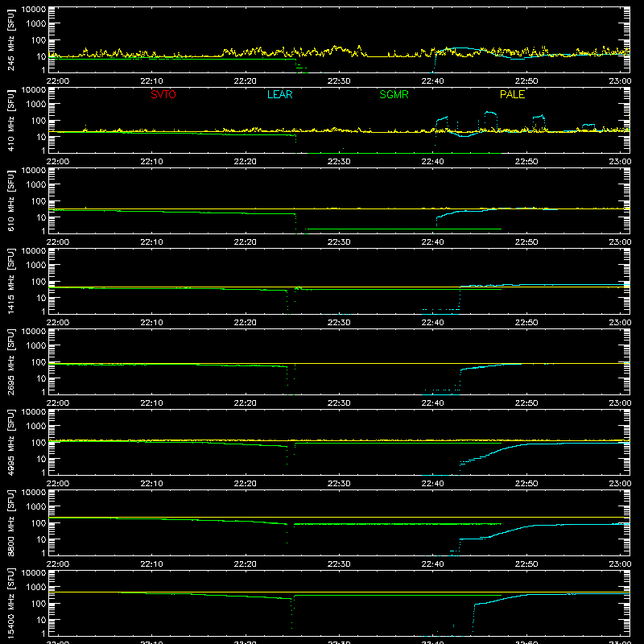Image resolution: width=644 pixels, height=644 pixels.
Task: Select the 22:50 tick of the 410 MHz plot
Action: [526, 162]
